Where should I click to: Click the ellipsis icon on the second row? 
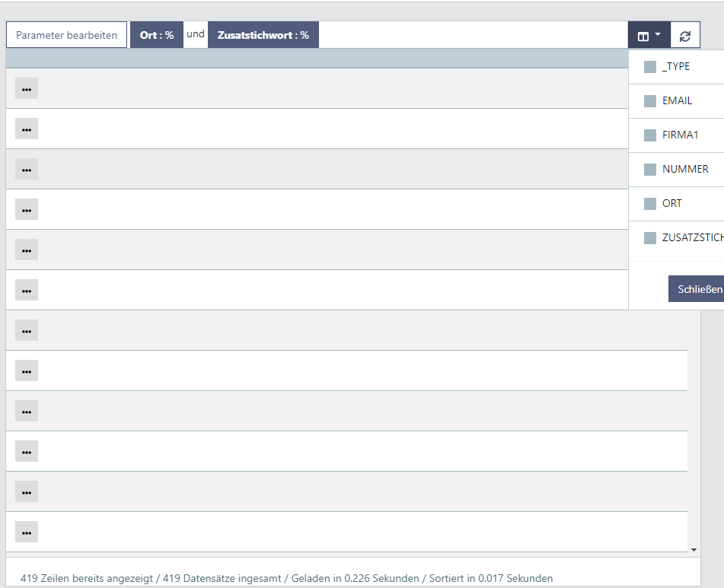click(x=26, y=129)
